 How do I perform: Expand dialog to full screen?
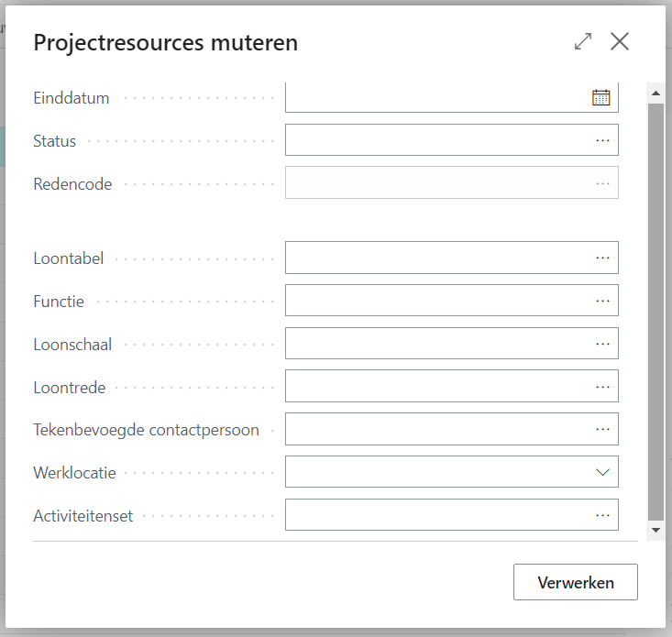583,42
